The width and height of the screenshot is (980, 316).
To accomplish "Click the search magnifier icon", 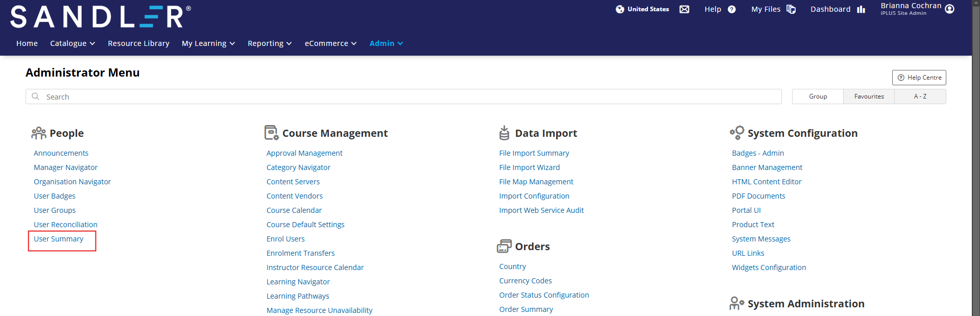I will 36,96.
